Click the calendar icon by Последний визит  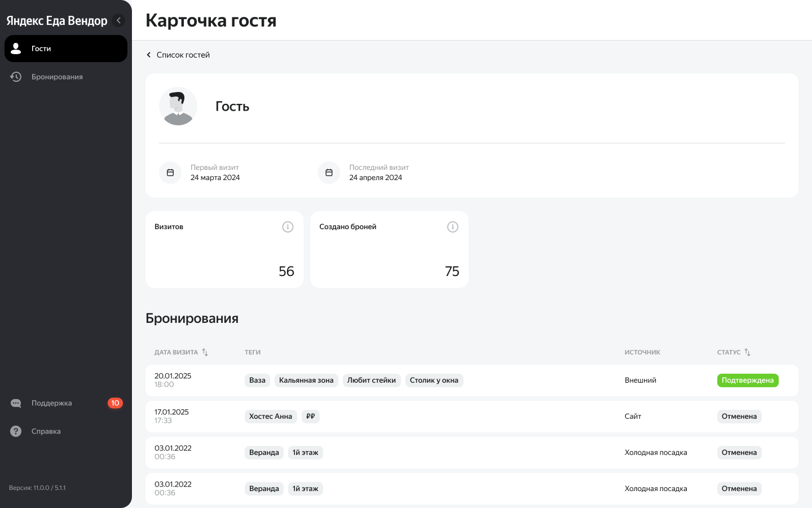pyautogui.click(x=329, y=173)
